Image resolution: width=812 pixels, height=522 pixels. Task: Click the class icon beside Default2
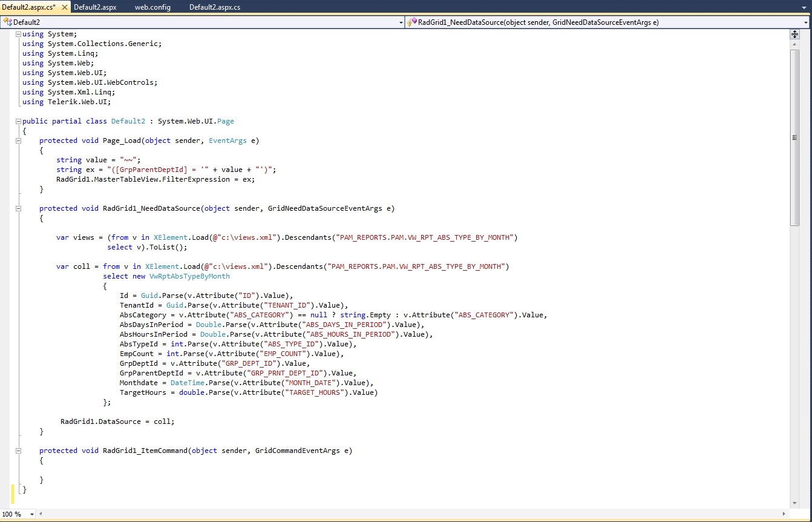click(x=7, y=22)
